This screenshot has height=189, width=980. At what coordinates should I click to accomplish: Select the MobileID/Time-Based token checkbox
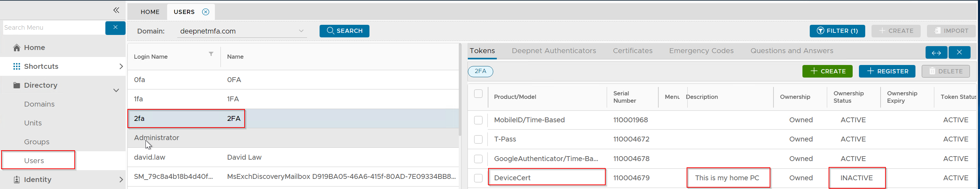(x=478, y=120)
